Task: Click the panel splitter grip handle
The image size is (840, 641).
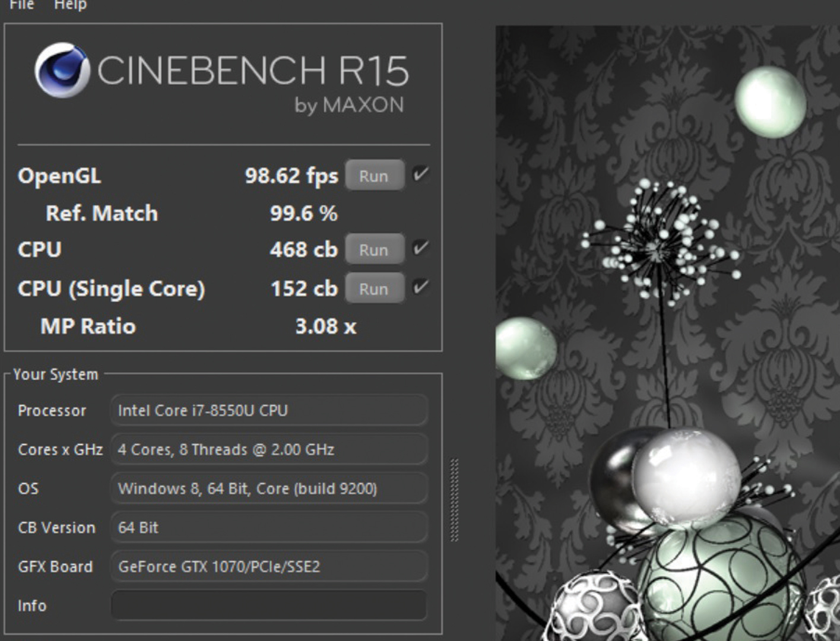Action: (455, 500)
